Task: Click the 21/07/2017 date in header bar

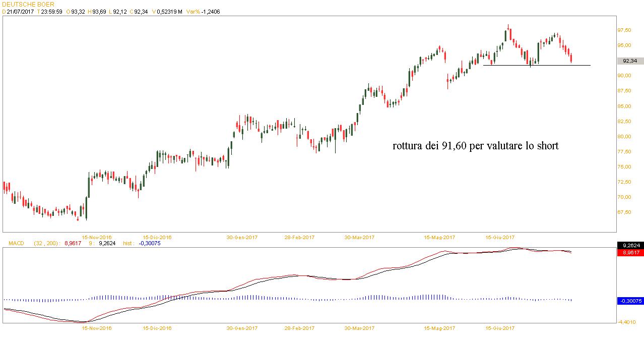Action: click(20, 12)
